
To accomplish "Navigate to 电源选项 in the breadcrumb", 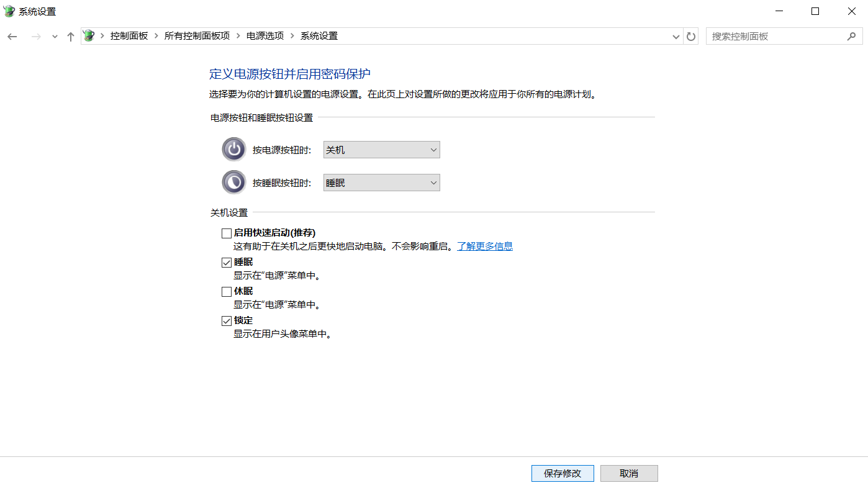I will 265,36.
